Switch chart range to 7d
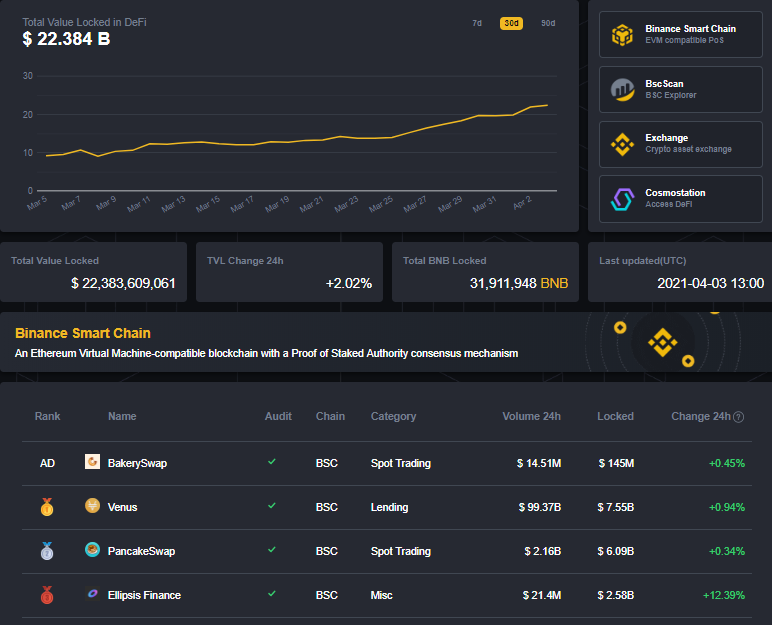 (477, 23)
